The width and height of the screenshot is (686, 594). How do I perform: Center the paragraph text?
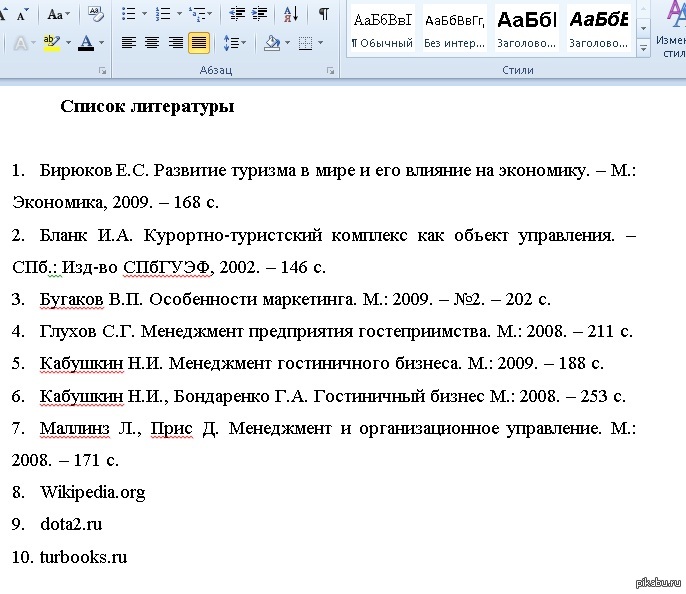point(152,42)
